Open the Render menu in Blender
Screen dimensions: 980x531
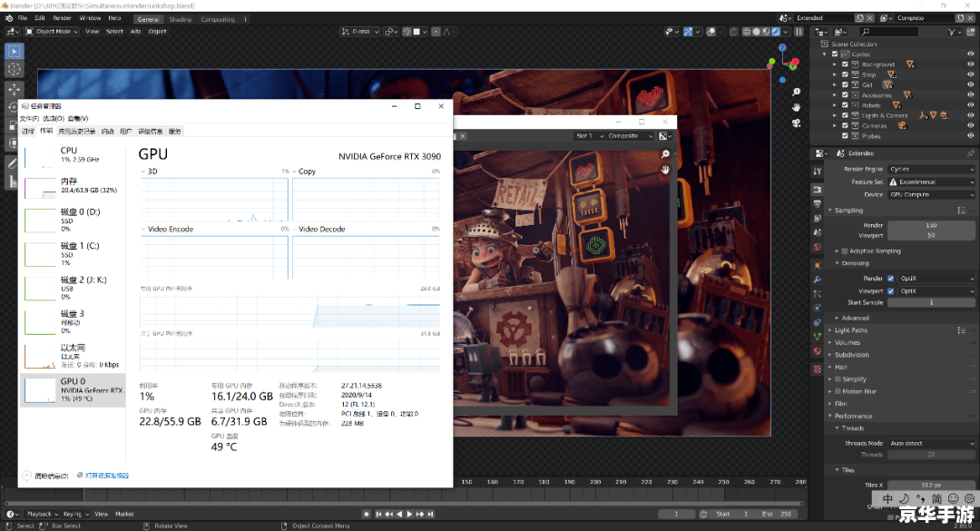62,18
